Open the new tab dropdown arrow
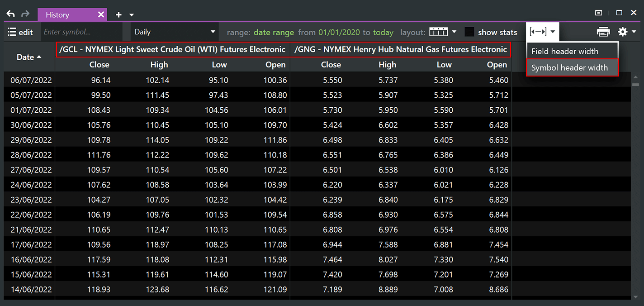Screen dimensions: 644x306 point(132,15)
